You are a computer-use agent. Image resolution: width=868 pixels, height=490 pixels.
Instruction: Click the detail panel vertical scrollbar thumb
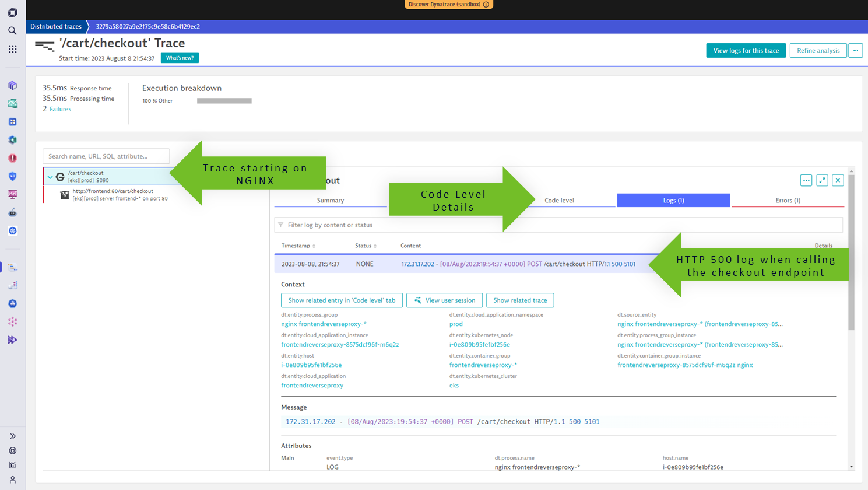[x=851, y=252]
